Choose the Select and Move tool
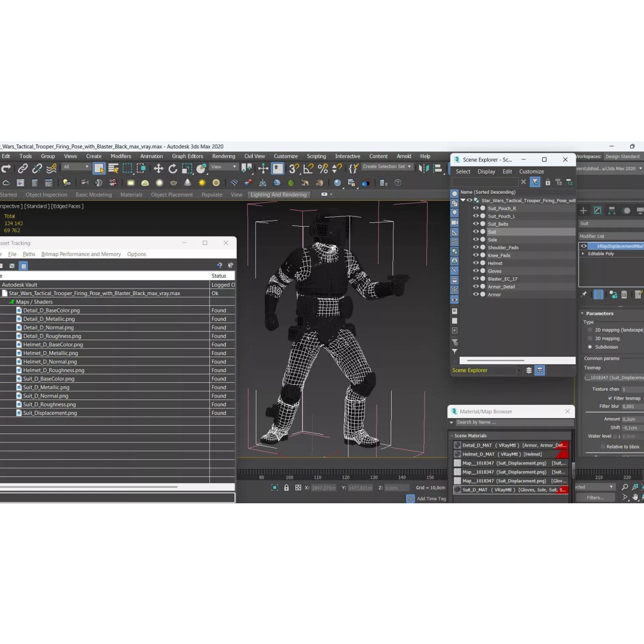644x644 pixels. pos(159,168)
